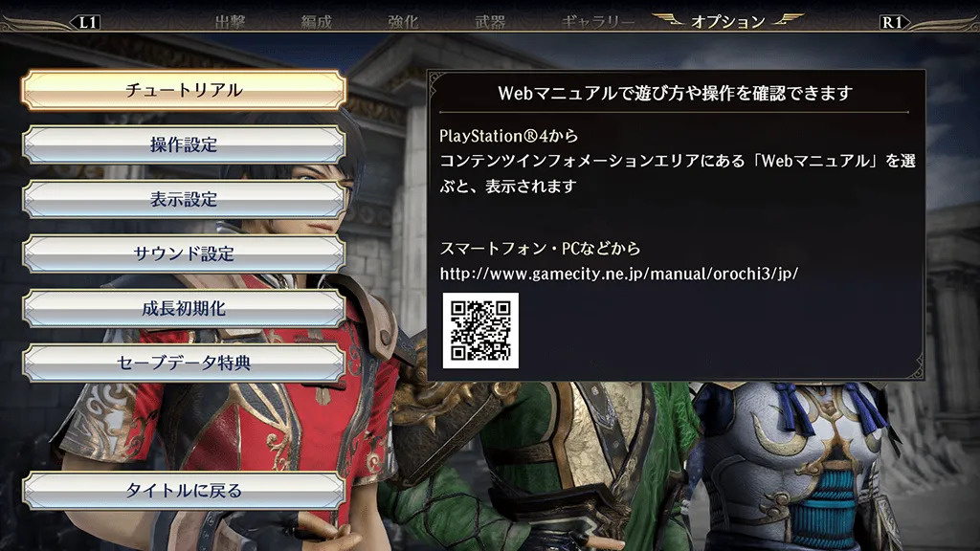The height and width of the screenshot is (551, 980).
Task: Select the オプション tab
Action: (728, 22)
